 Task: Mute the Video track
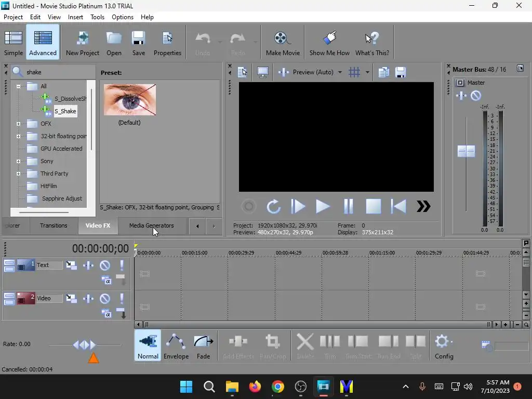(x=105, y=299)
